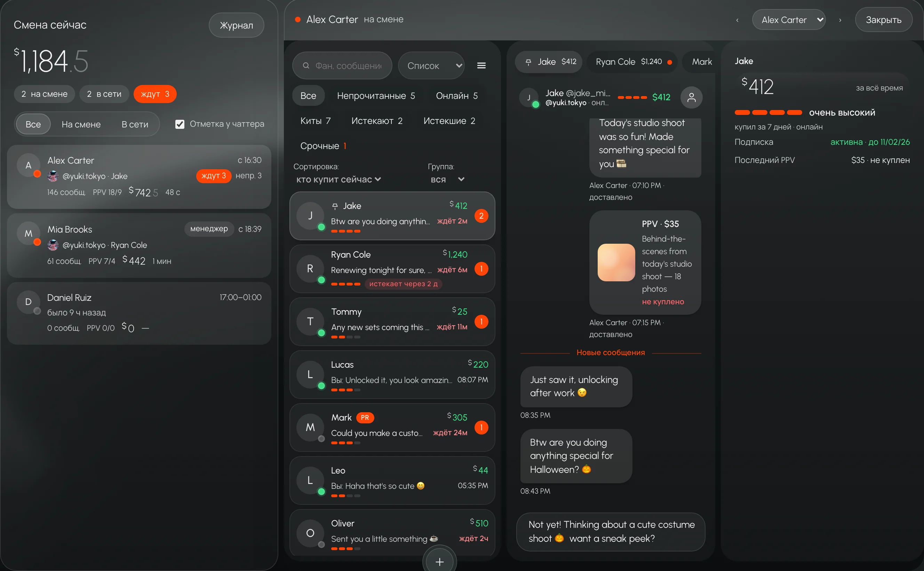Click Ryan Cole's R avatar in chat list
This screenshot has width=924, height=571.
310,268
